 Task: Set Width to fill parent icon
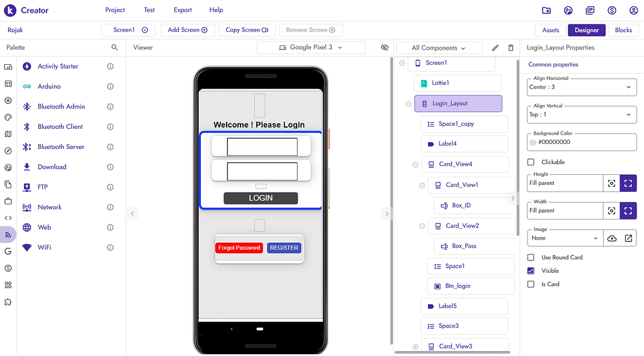click(x=628, y=211)
